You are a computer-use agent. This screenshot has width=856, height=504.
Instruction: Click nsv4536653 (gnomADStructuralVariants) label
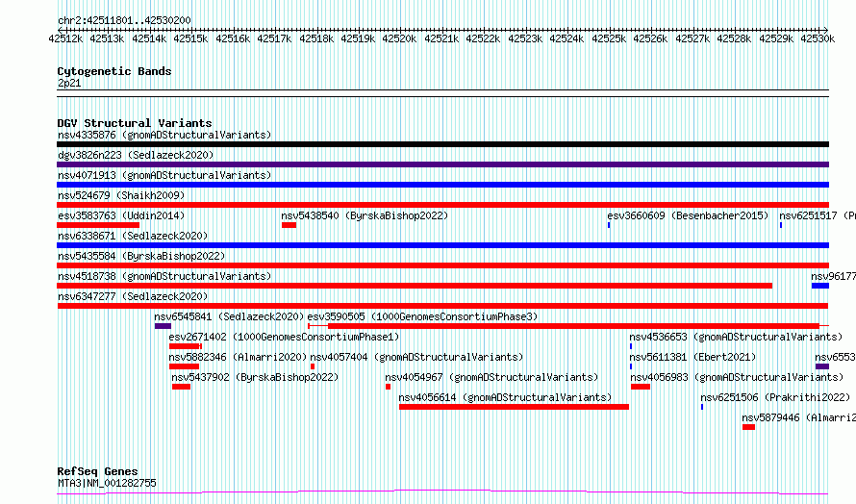pos(736,337)
